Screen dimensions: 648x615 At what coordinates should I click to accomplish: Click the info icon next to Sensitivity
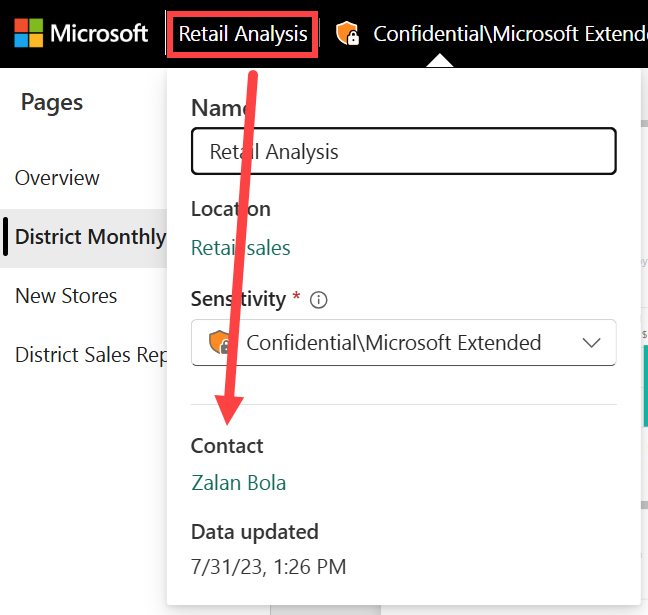(x=319, y=299)
